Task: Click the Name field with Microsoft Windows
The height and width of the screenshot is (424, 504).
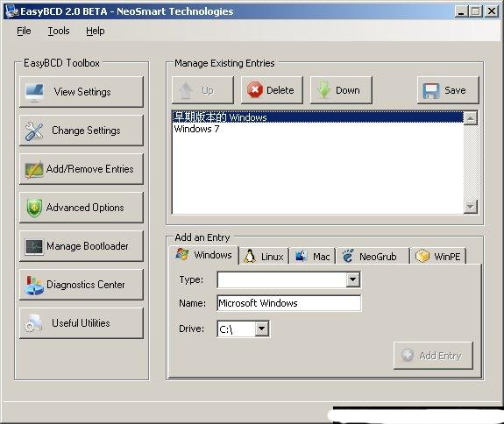Action: [x=289, y=303]
